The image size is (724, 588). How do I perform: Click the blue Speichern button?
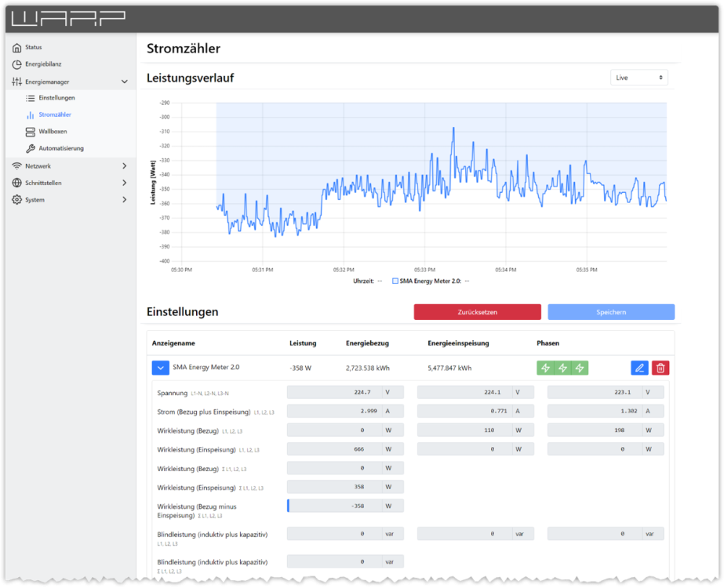pos(610,312)
